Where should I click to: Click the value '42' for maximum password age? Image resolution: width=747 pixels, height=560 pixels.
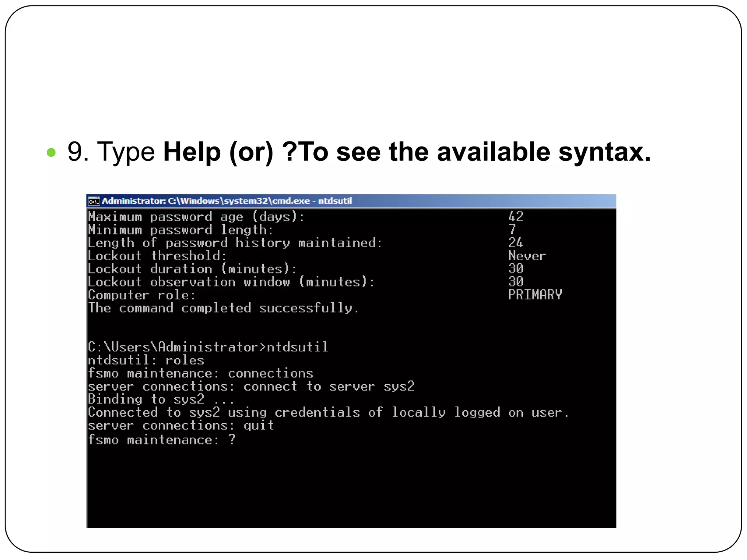coord(516,217)
